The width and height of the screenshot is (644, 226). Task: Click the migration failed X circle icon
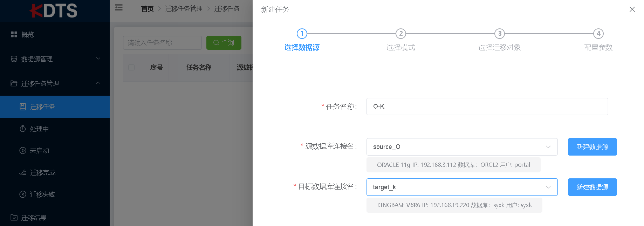click(23, 194)
